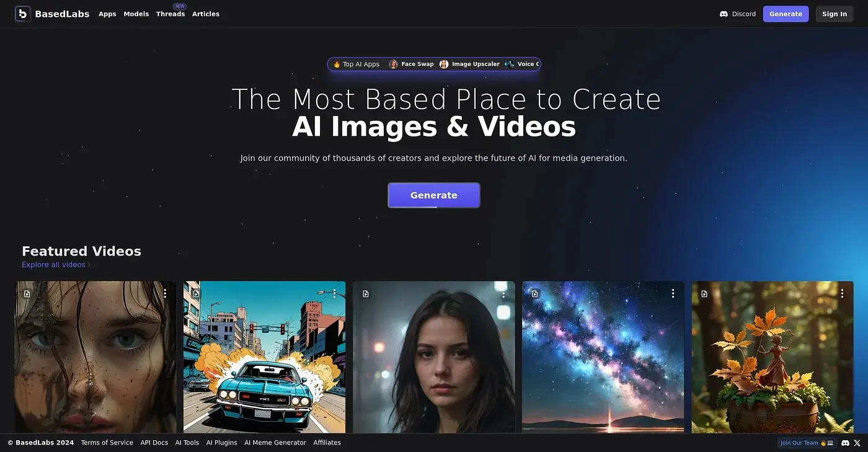Click the BasedLabs logo icon
Image resolution: width=868 pixels, height=452 pixels.
(23, 14)
